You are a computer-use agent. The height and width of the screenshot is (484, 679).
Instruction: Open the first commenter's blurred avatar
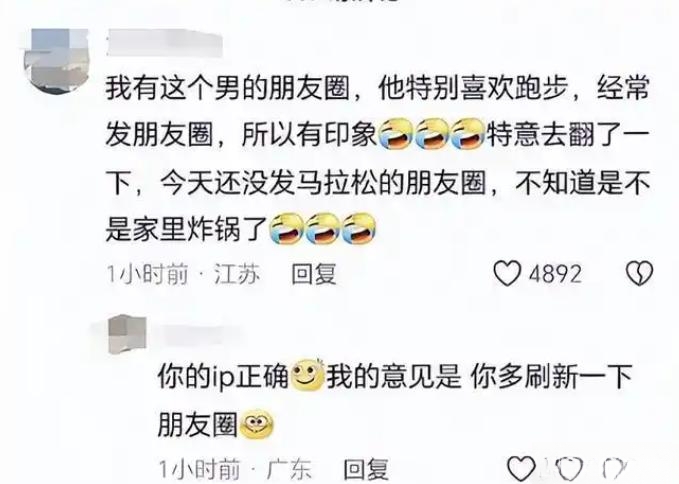click(56, 60)
